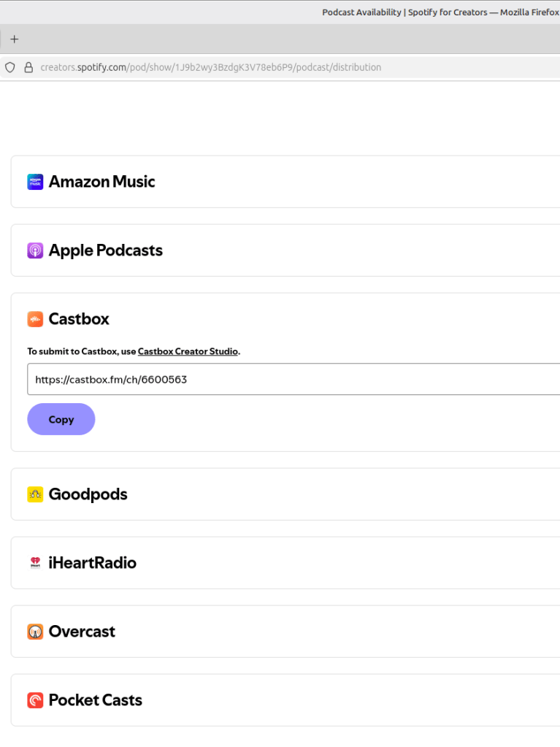The image size is (560, 747).
Task: Click the Apple Podcasts purple icon
Action: (35, 250)
